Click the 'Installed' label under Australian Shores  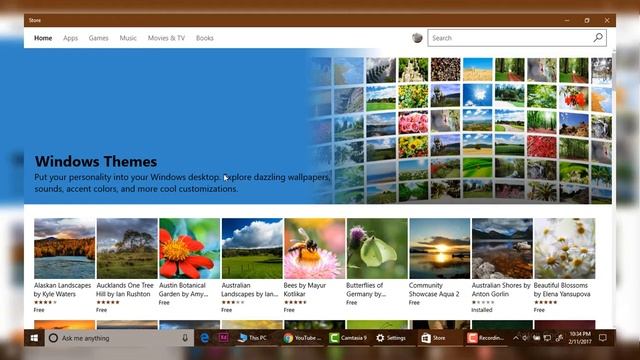pyautogui.click(x=482, y=310)
